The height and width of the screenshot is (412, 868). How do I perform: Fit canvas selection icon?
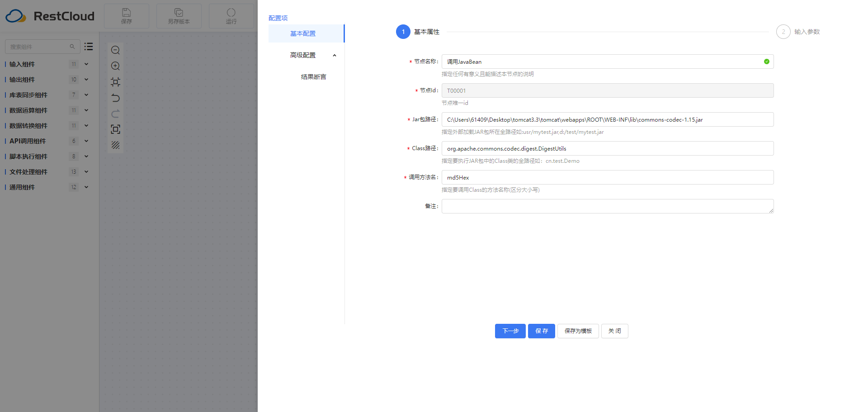pyautogui.click(x=115, y=82)
